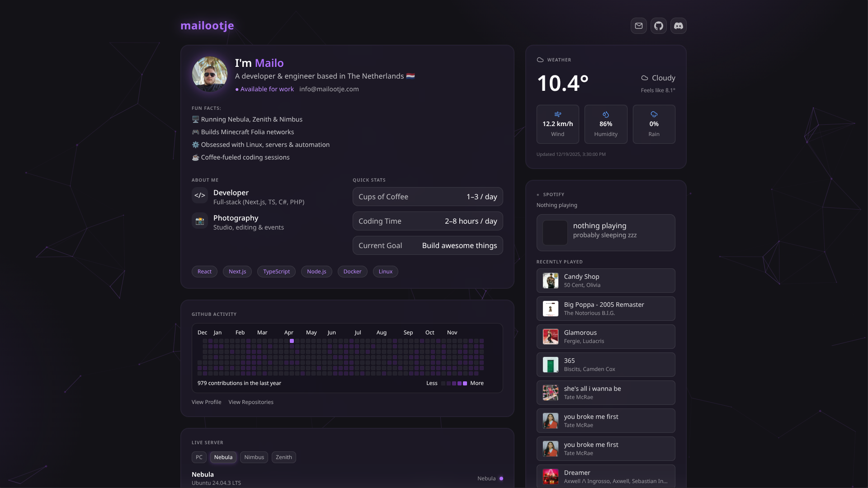Click the email envelope icon in header

pos(638,26)
